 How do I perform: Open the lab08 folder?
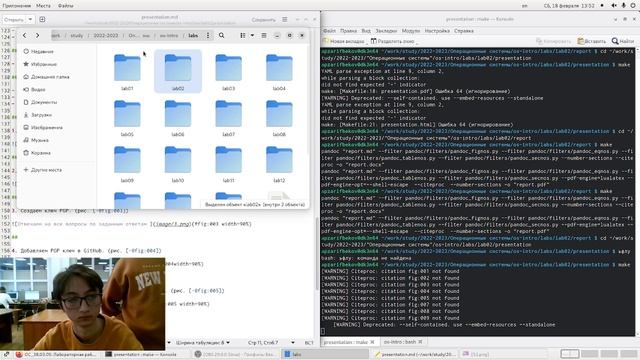279,118
